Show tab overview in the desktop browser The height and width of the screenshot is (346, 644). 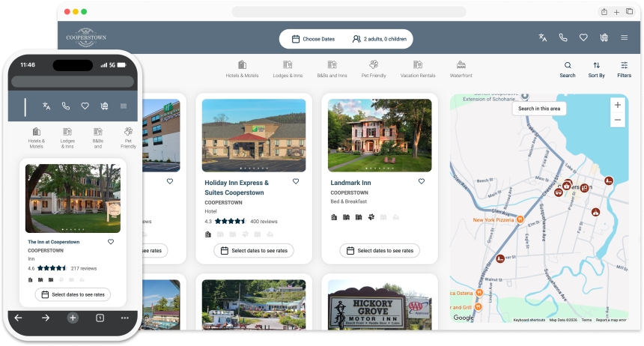pyautogui.click(x=629, y=11)
